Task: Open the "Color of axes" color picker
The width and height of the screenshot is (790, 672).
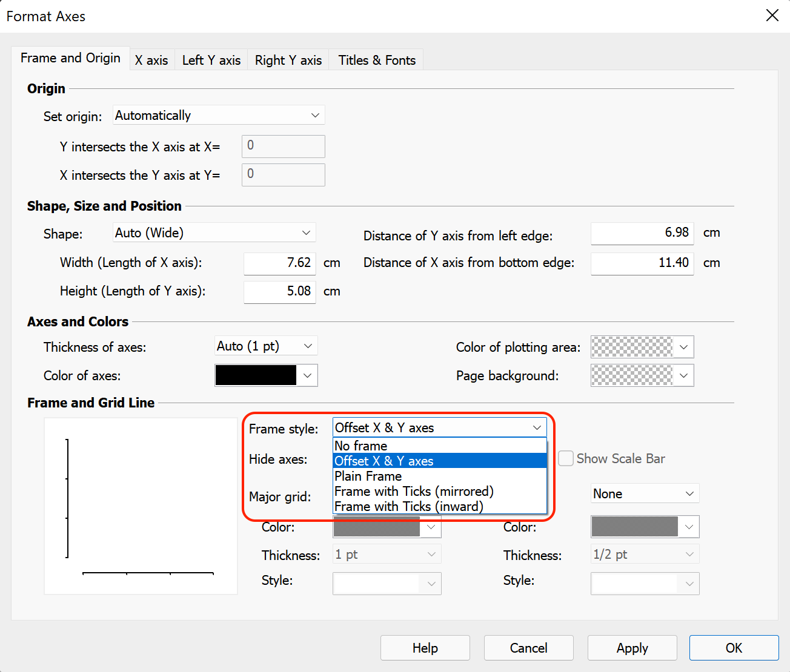Action: 265,375
